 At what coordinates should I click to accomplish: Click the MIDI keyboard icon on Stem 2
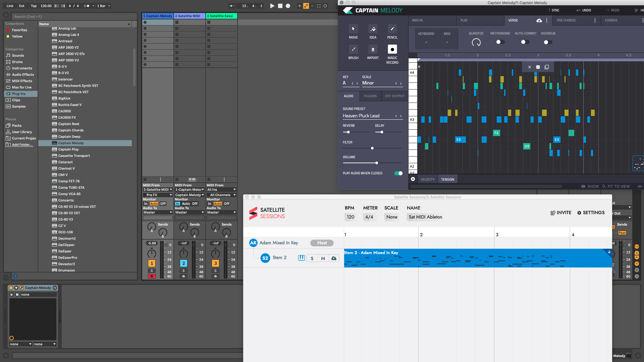(x=302, y=258)
